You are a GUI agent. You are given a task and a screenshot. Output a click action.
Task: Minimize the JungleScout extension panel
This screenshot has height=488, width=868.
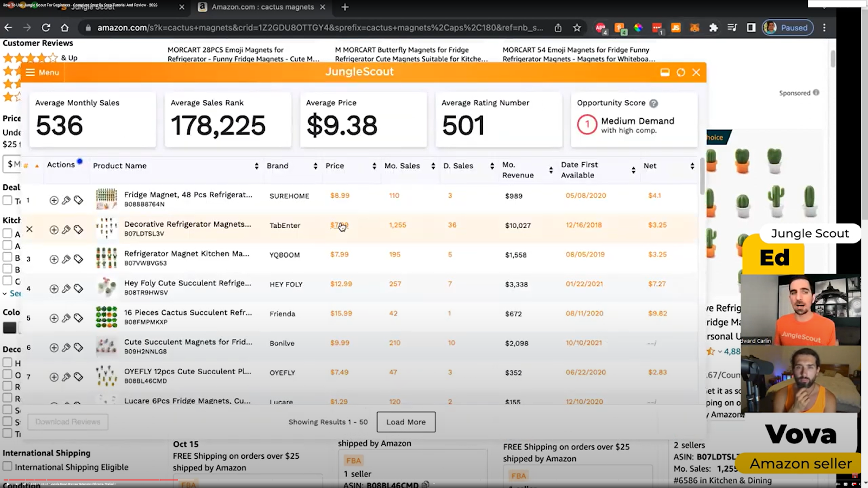click(x=665, y=72)
